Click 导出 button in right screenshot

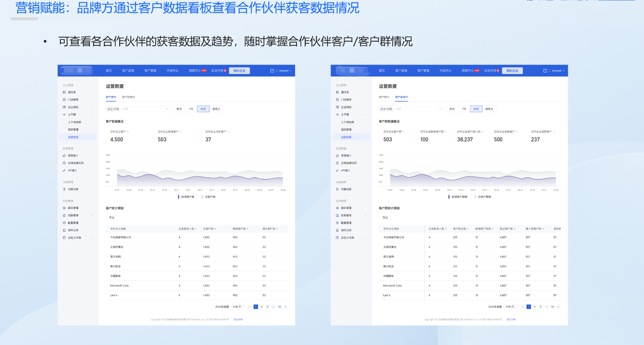click(385, 217)
